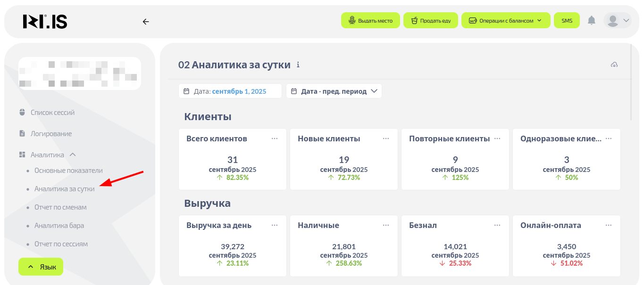This screenshot has height=285, width=644.
Task: Open the notifications bell
Action: pyautogui.click(x=591, y=20)
